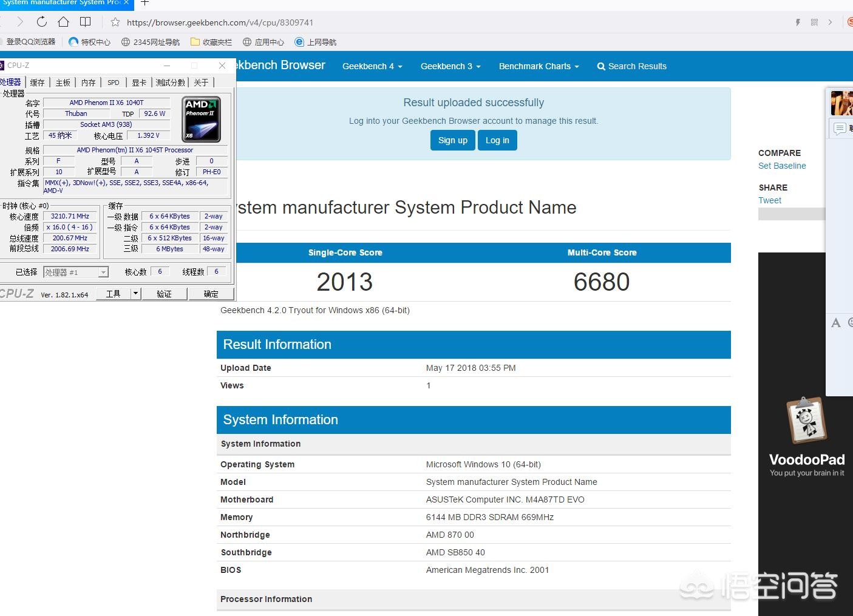The height and width of the screenshot is (616, 853).
Task: Click the AMD SB850 40 southbridge value
Action: point(455,552)
